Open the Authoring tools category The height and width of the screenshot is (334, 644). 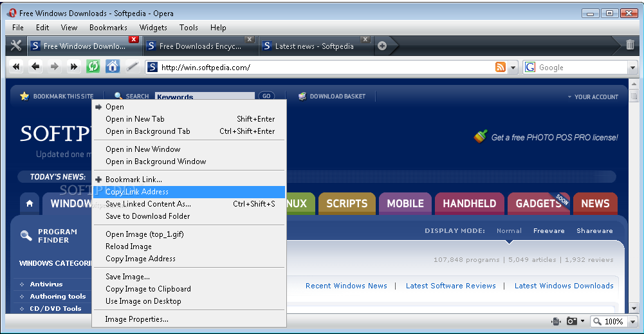pyautogui.click(x=57, y=297)
